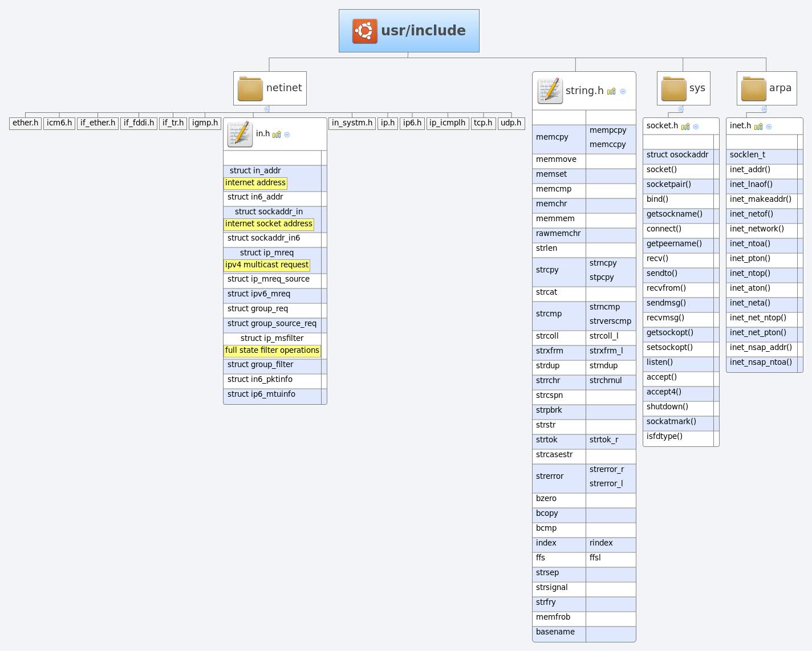Click the bar-chart progress icon beside string.h
Screen dimensions: 812x651
click(612, 90)
